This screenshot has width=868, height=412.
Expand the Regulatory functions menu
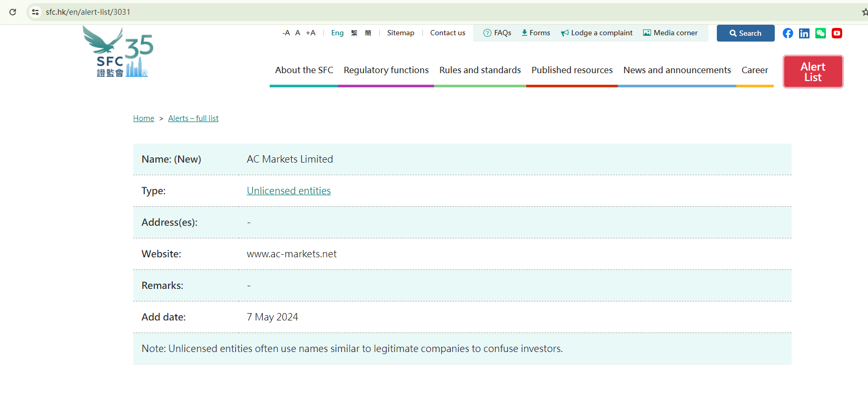[386, 70]
